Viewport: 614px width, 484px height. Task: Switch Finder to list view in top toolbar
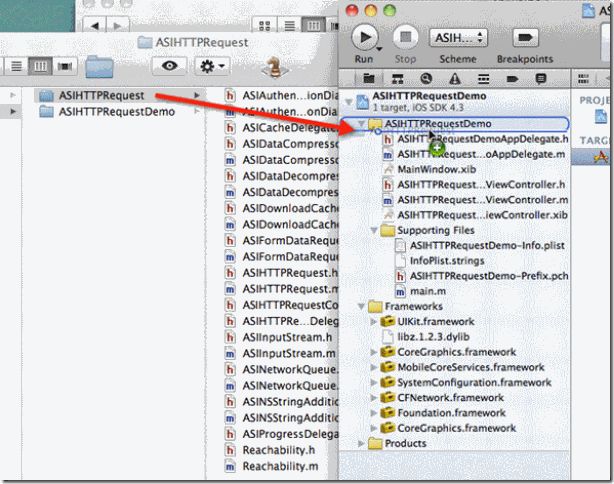point(289,26)
